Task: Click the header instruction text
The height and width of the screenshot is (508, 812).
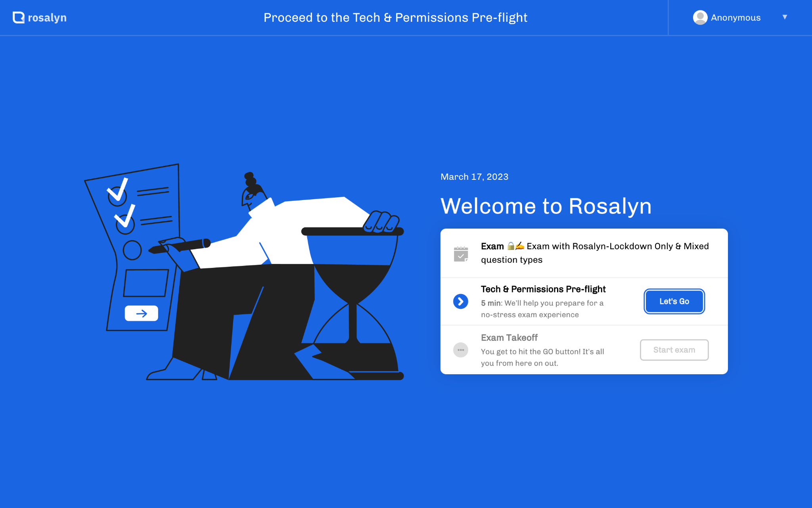Action: coord(395,17)
